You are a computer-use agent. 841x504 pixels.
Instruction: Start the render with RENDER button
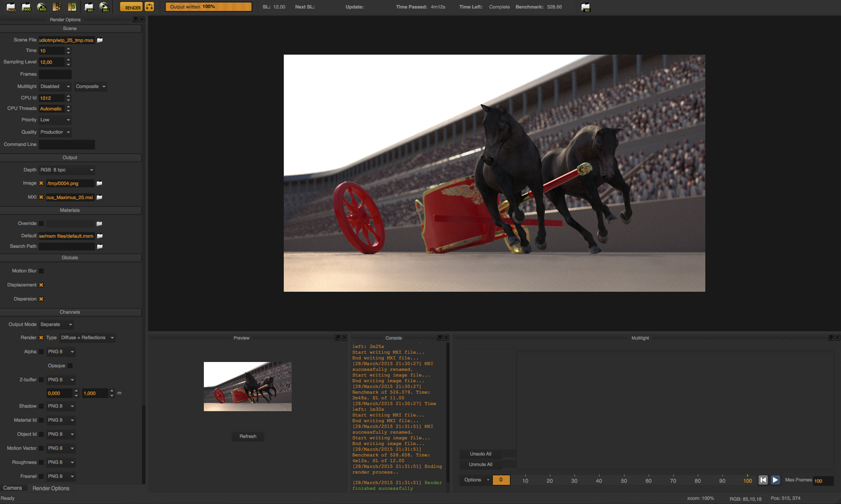tap(131, 7)
